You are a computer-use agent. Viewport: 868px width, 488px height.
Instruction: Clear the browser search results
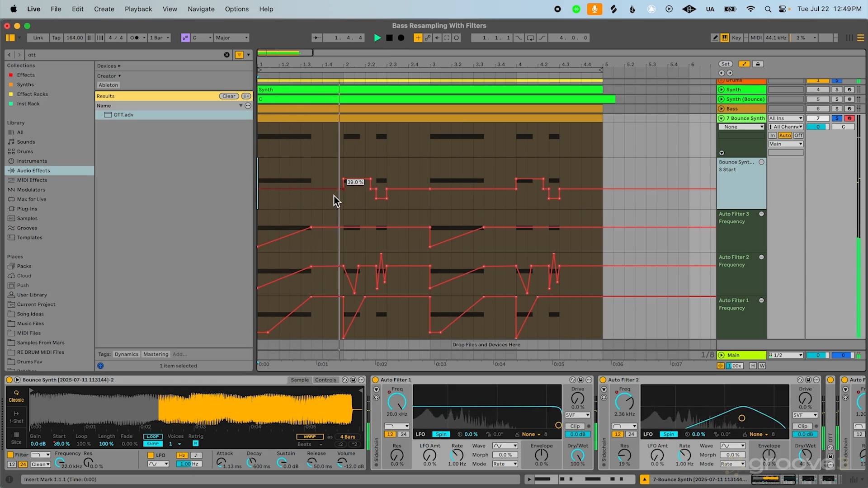(227, 55)
